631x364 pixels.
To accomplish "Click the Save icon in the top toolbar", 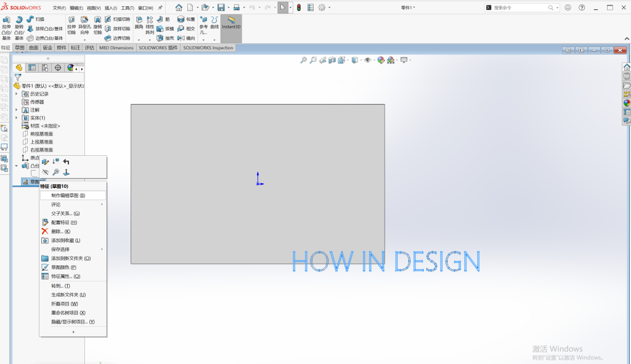I will 221,7.
